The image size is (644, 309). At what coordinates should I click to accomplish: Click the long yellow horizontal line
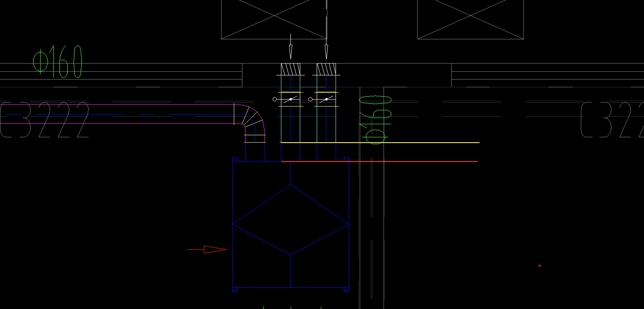coord(380,143)
